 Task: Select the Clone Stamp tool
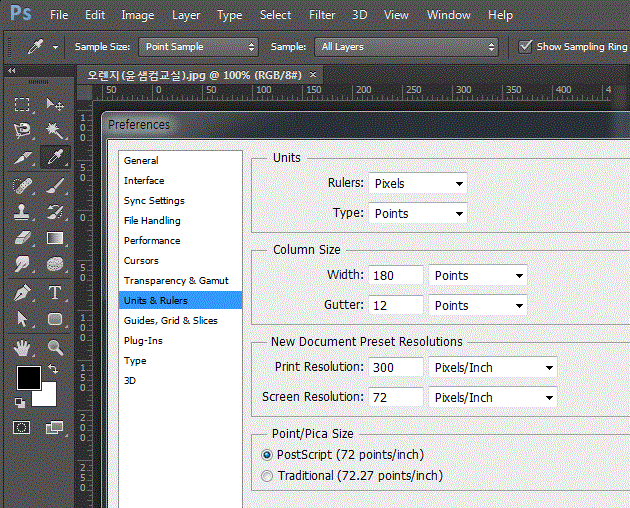coord(22,212)
